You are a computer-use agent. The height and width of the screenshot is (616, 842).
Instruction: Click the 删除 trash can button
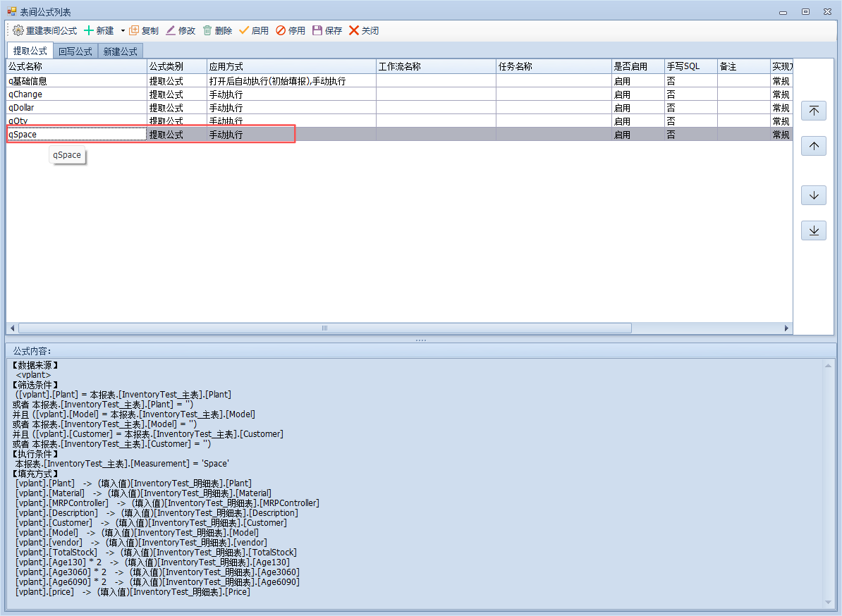pos(217,30)
